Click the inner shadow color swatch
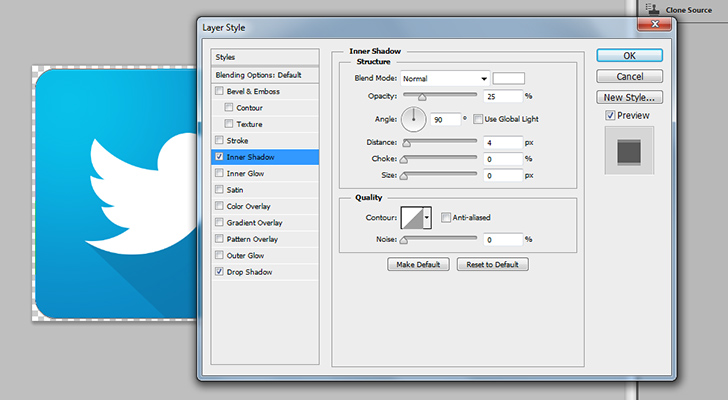 pyautogui.click(x=509, y=78)
